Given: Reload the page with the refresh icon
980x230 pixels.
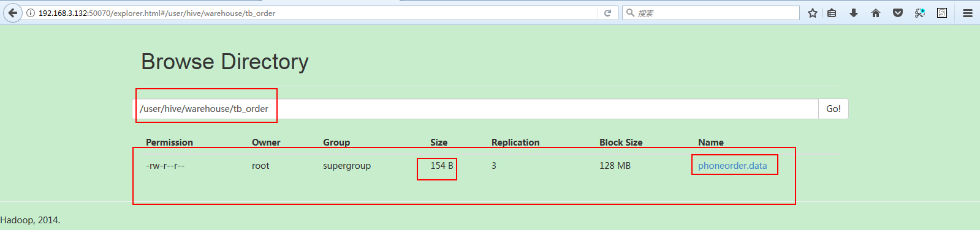Looking at the screenshot, I should pyautogui.click(x=607, y=13).
